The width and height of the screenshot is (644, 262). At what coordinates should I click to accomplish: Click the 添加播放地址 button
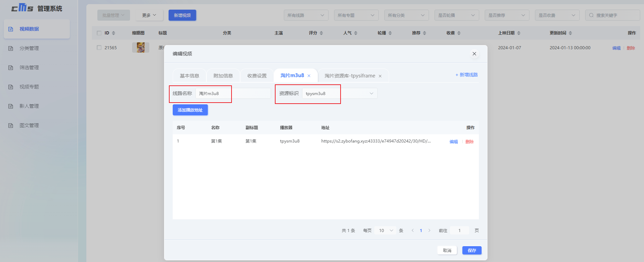[190, 110]
